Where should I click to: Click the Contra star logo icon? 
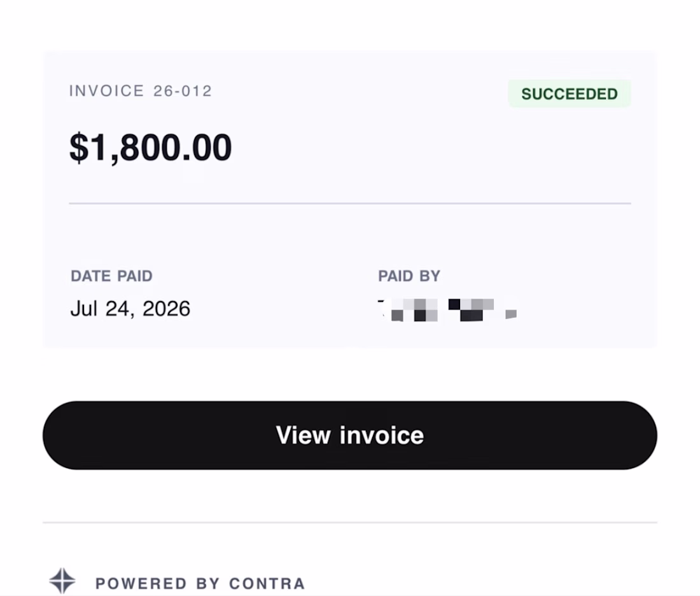(x=62, y=581)
